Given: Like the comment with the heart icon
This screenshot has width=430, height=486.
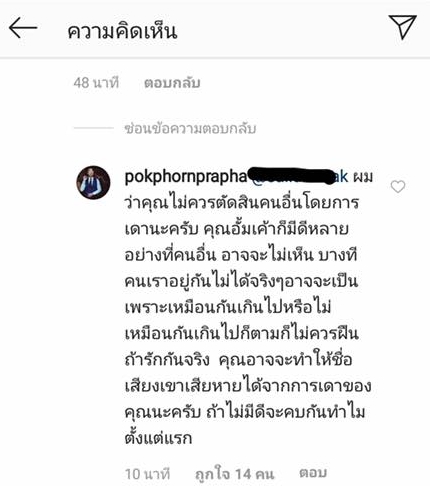Looking at the screenshot, I should (x=398, y=187).
